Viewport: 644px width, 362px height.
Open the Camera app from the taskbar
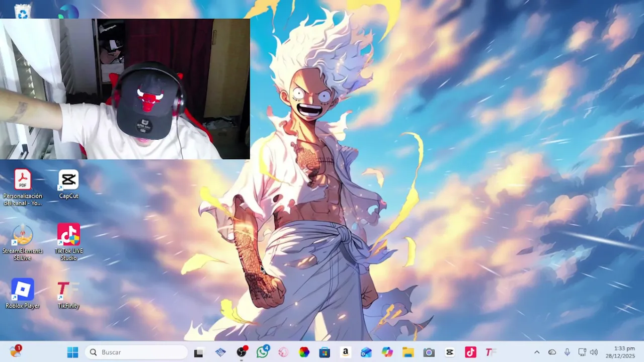click(x=429, y=352)
